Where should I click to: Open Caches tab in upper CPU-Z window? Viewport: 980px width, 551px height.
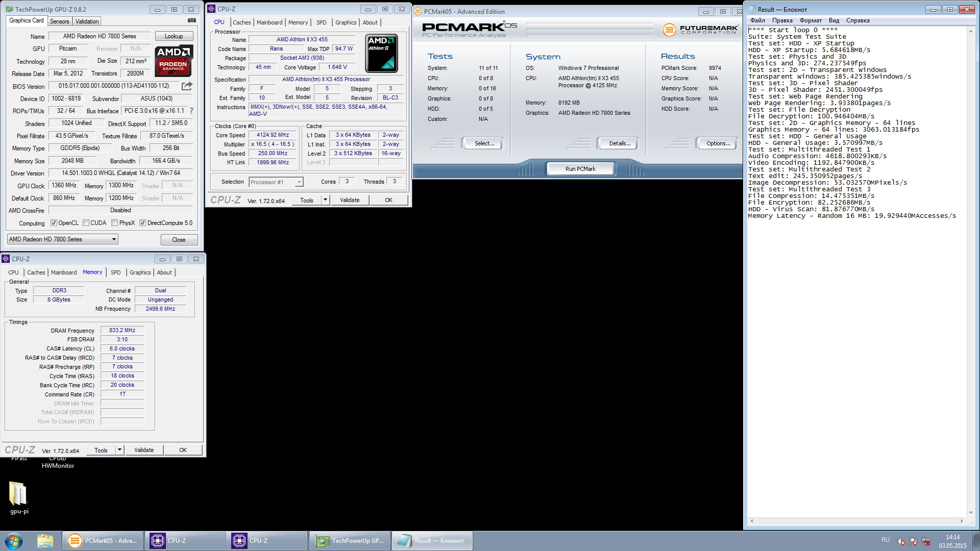coord(241,22)
